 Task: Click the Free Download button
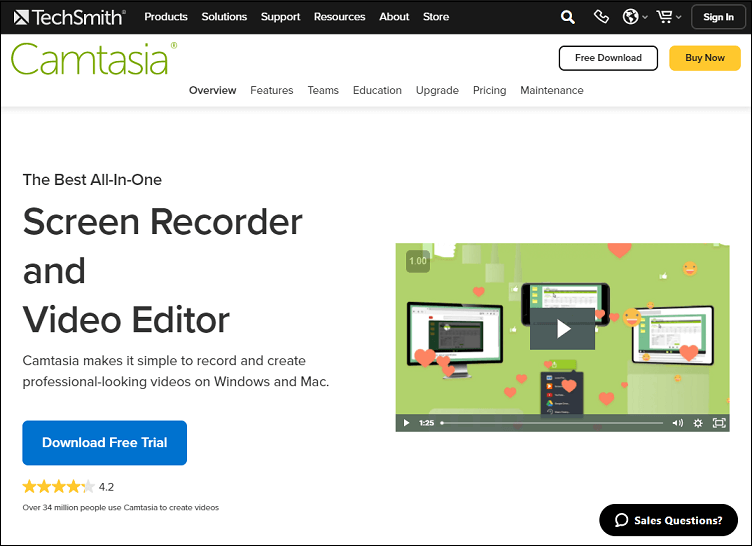tap(608, 58)
